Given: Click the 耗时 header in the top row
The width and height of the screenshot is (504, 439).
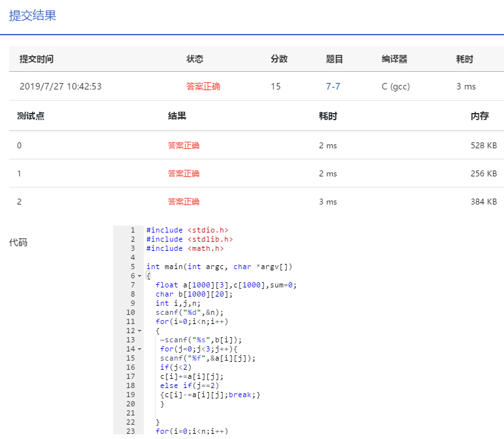Looking at the screenshot, I should tap(465, 59).
